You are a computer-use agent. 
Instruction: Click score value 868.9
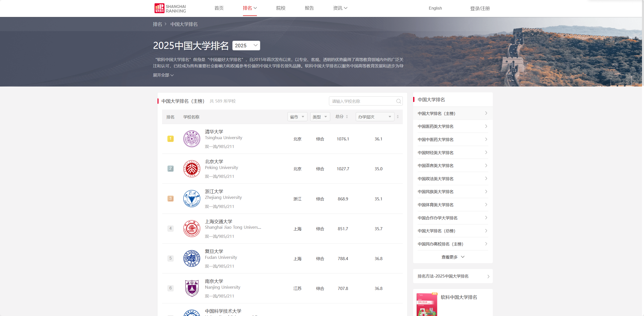click(x=343, y=199)
